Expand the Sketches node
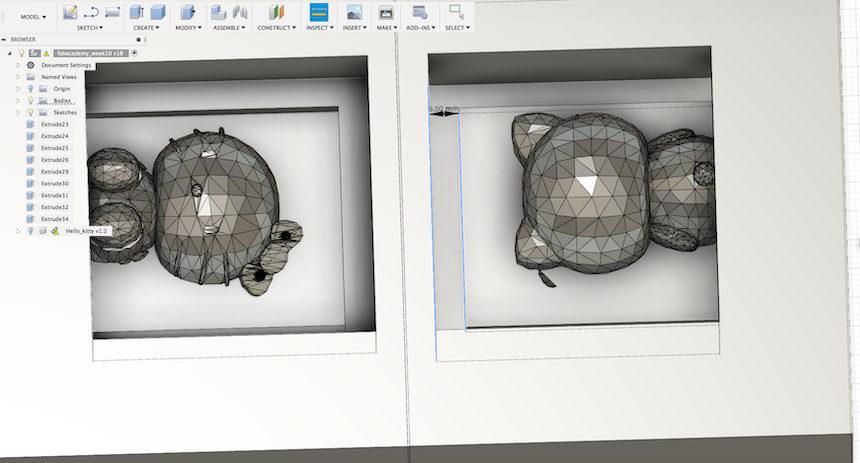Image resolution: width=860 pixels, height=463 pixels. [x=18, y=112]
